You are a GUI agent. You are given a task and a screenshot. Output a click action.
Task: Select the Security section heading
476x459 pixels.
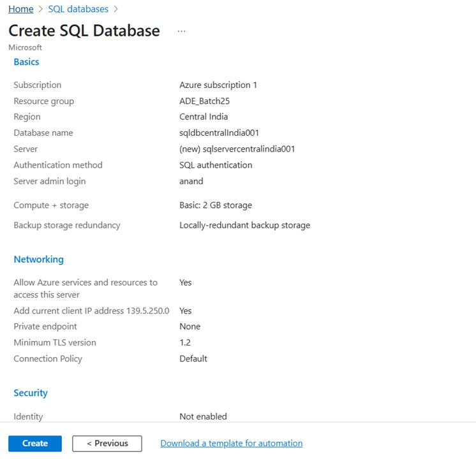click(x=31, y=393)
